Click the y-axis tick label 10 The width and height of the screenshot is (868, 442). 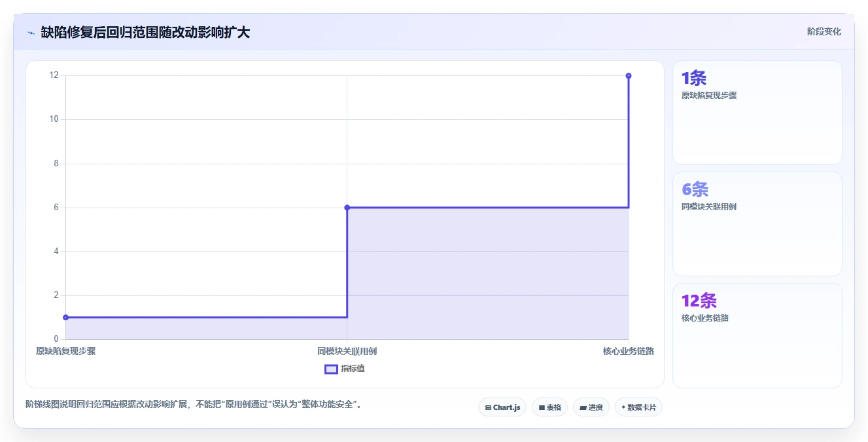pos(54,119)
